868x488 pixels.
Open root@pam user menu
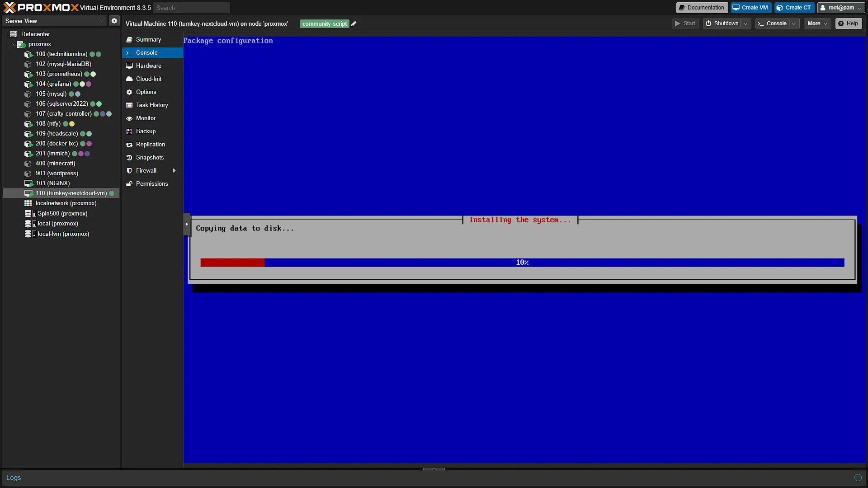pos(841,8)
